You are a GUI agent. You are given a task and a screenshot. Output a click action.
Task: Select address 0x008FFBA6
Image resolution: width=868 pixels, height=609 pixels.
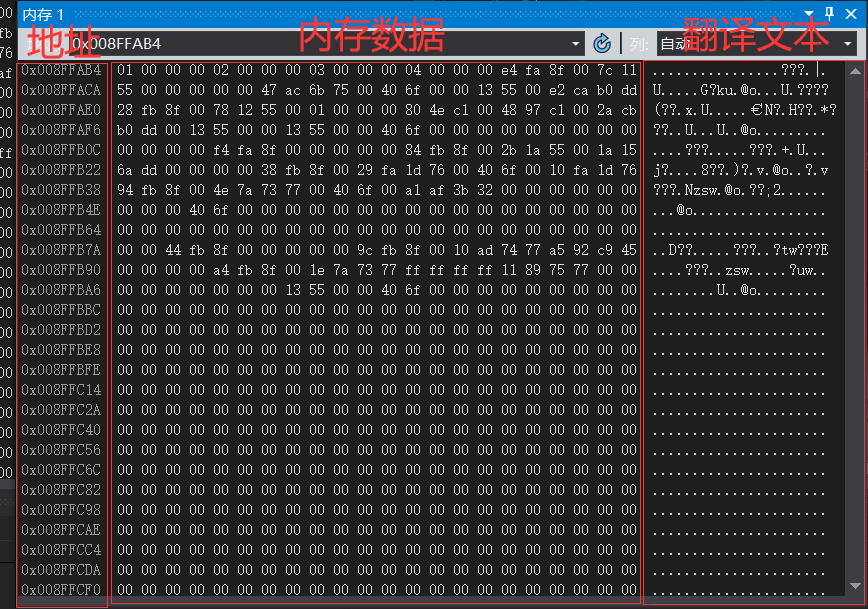tap(61, 290)
